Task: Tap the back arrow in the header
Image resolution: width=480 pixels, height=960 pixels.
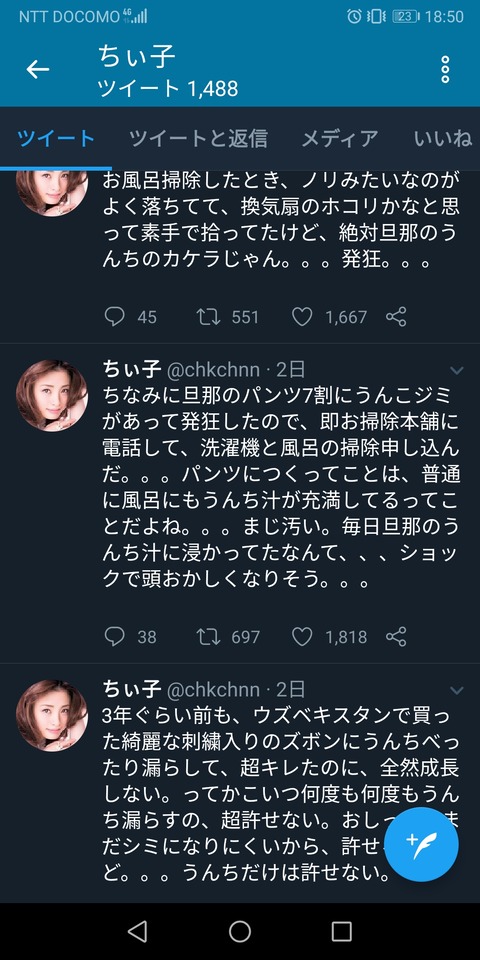Action: 37,70
